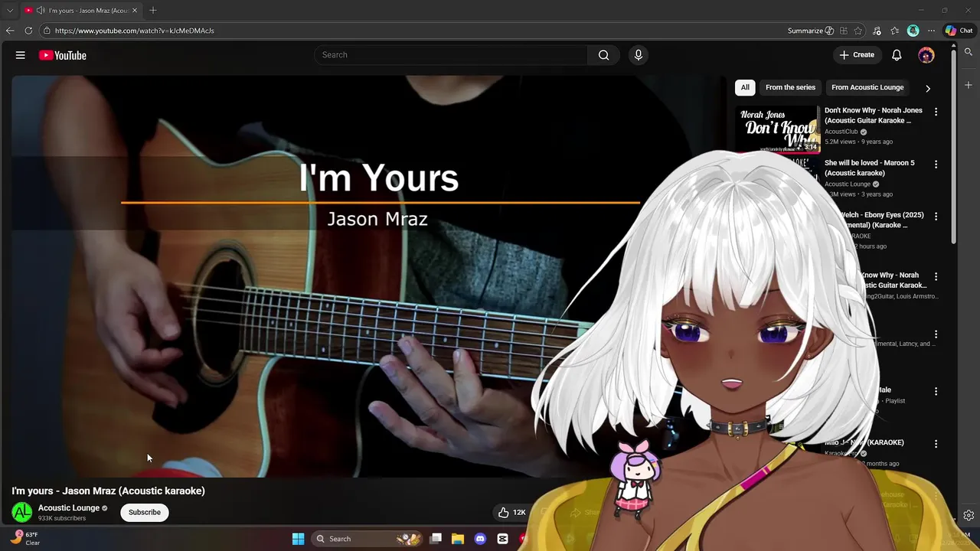Open Don't Know Why Norah Jones video title
The height and width of the screenshot is (551, 980).
coord(874,115)
